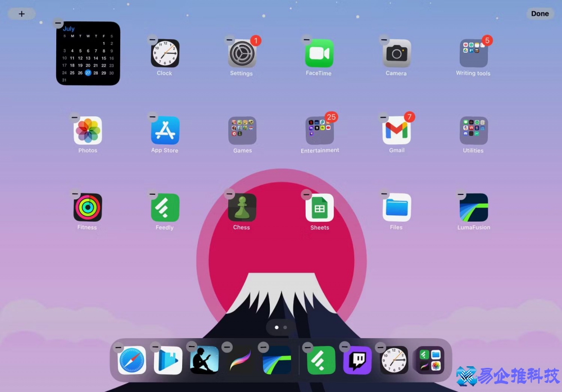Expand the Games folder
This screenshot has height=392, width=562.
pyautogui.click(x=242, y=130)
